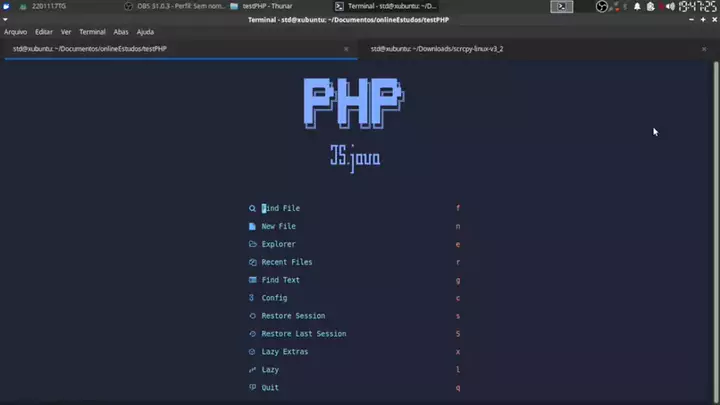
Task: Open the Arquivo menu
Action: (16, 32)
